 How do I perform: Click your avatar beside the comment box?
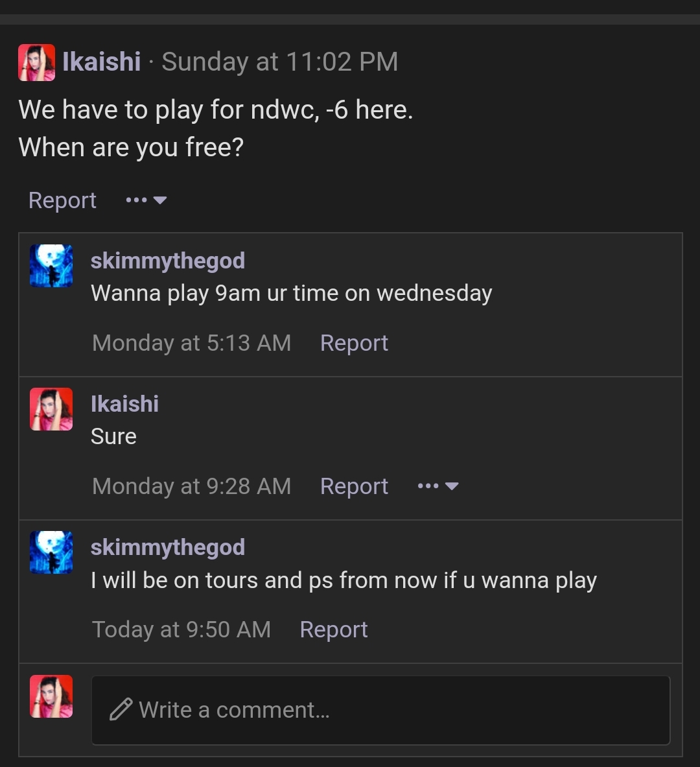coord(51,696)
